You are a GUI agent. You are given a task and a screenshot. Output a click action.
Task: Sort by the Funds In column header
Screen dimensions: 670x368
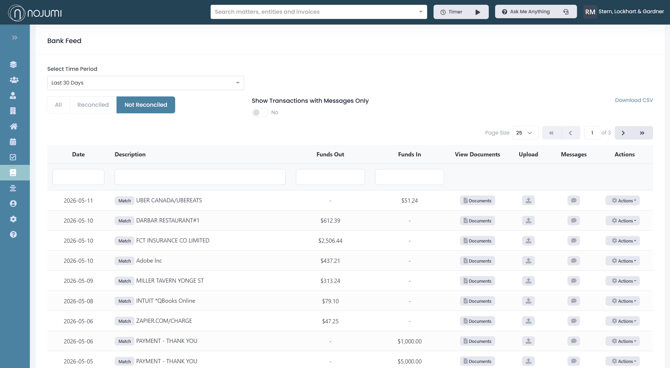click(409, 154)
